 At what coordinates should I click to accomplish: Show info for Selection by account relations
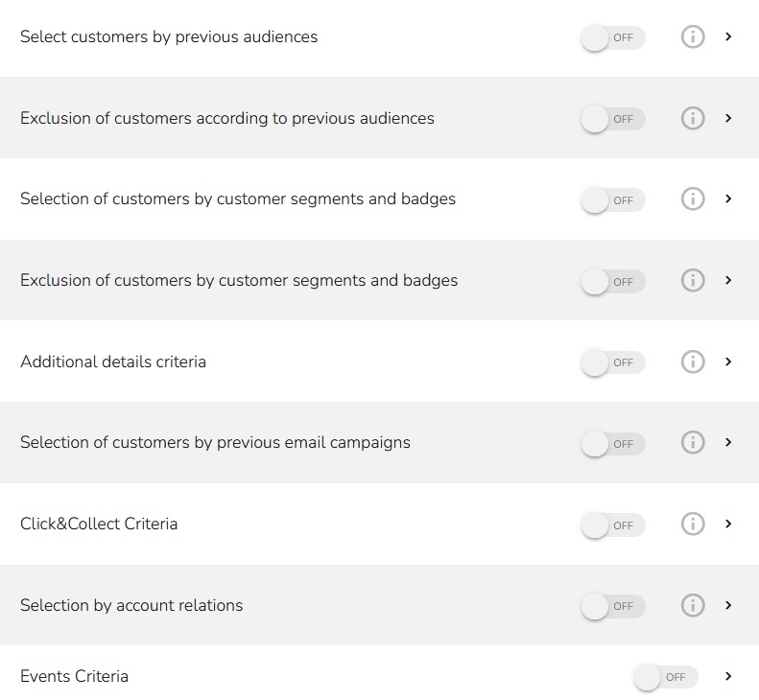coord(693,606)
